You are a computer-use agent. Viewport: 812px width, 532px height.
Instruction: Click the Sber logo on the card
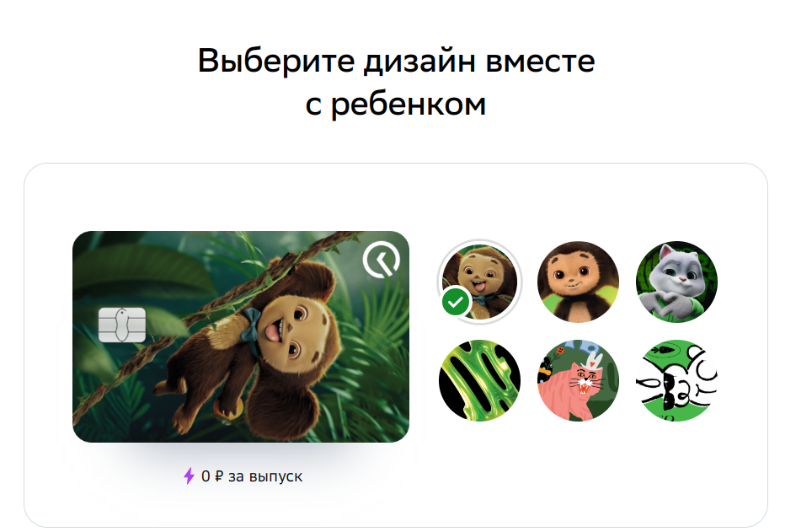[x=382, y=259]
